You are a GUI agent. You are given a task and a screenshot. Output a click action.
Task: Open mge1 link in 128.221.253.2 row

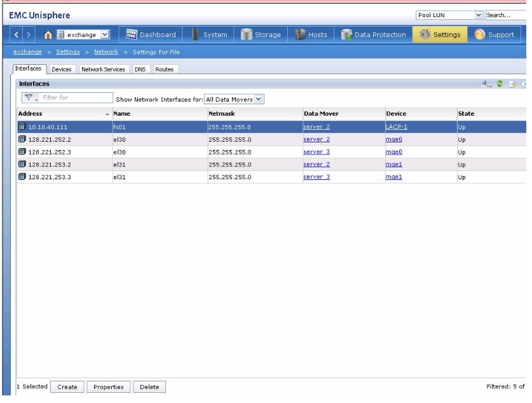tap(394, 164)
